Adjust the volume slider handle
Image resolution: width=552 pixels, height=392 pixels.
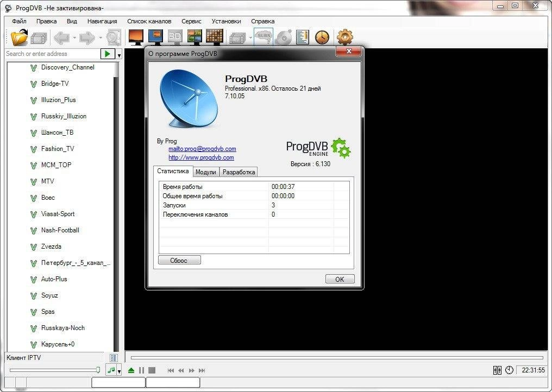click(98, 370)
